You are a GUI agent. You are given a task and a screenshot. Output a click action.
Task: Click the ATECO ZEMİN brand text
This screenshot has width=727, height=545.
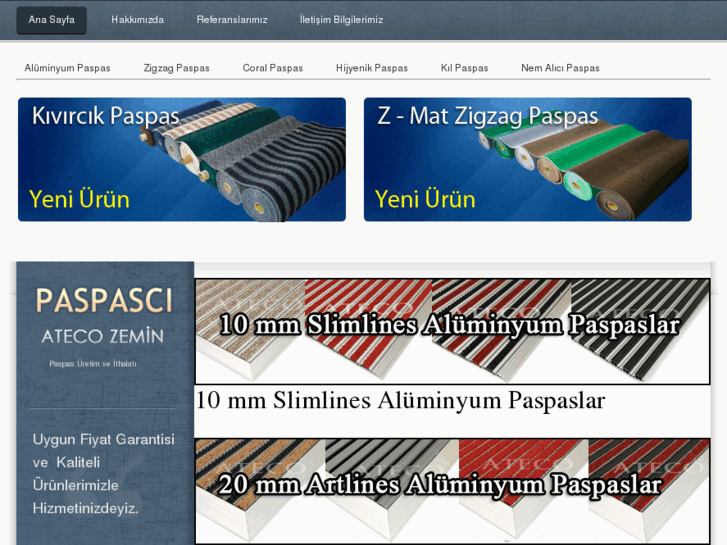(x=102, y=336)
